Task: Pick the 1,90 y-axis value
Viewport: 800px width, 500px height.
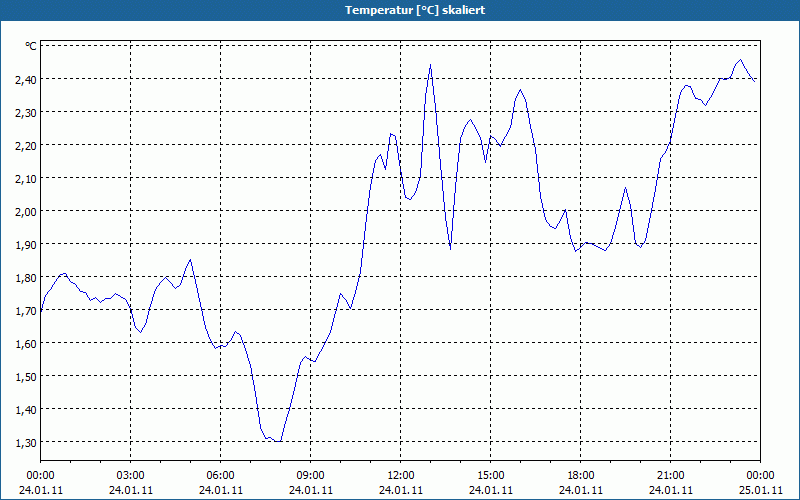Action: pos(26,244)
